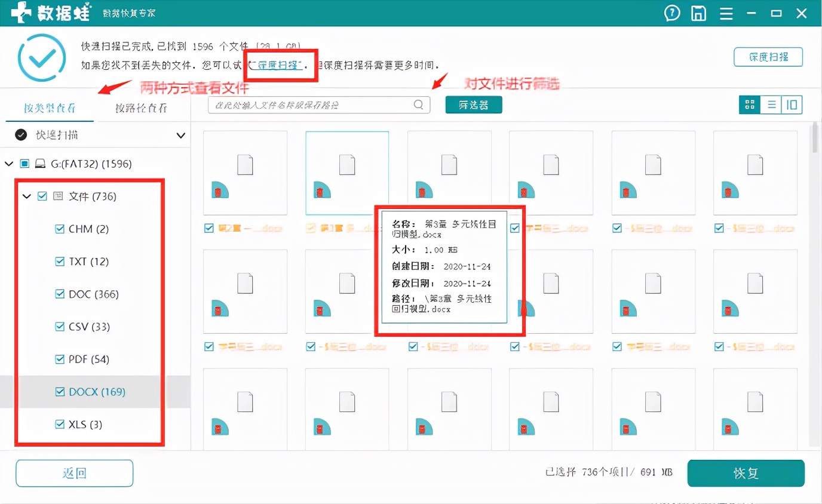Screen dimensions: 822x504
Task: Collapse the G:(FAT32) drive node
Action: click(x=9, y=163)
